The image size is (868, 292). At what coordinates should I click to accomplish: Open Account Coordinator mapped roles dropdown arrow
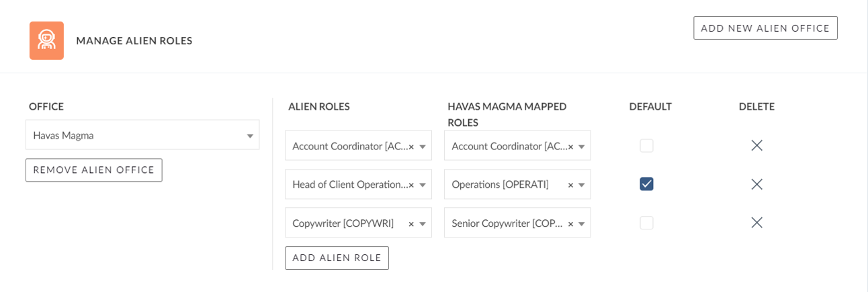(x=582, y=147)
